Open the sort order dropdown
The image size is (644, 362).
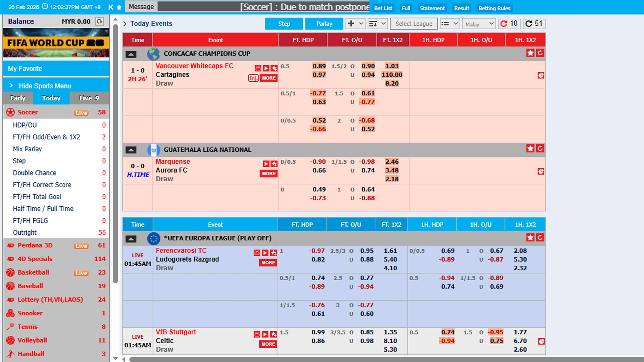pos(377,24)
